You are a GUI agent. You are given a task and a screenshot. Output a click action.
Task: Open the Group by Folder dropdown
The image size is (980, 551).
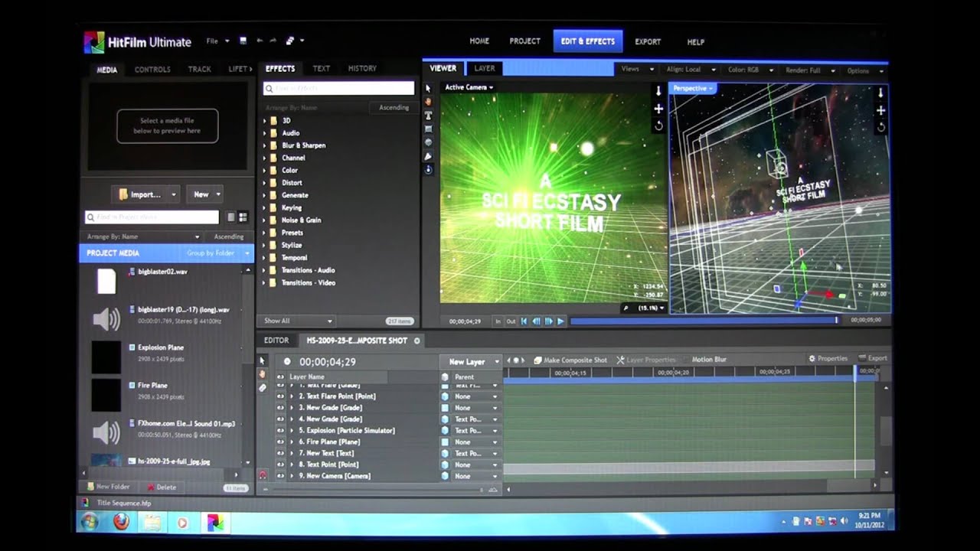pyautogui.click(x=219, y=253)
